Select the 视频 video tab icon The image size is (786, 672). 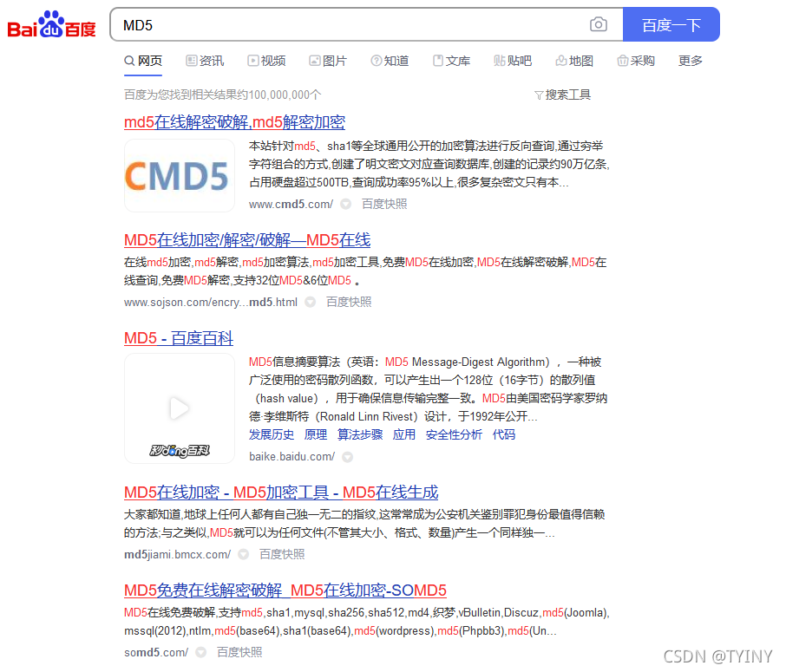click(252, 61)
